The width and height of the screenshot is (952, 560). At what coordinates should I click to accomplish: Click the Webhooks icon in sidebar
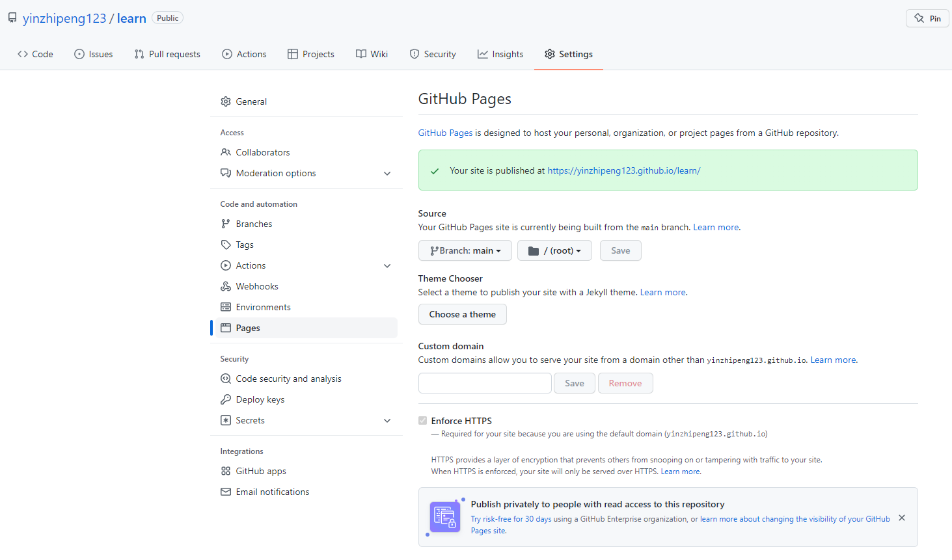click(x=226, y=286)
